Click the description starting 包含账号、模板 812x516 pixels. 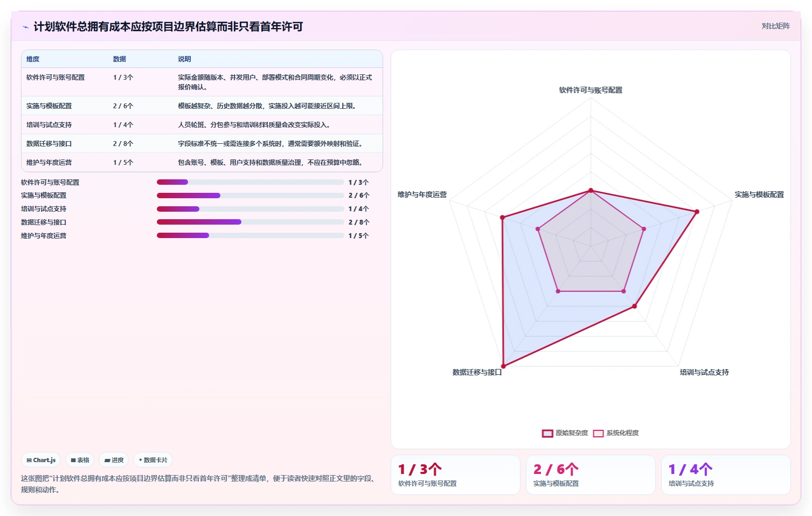270,163
